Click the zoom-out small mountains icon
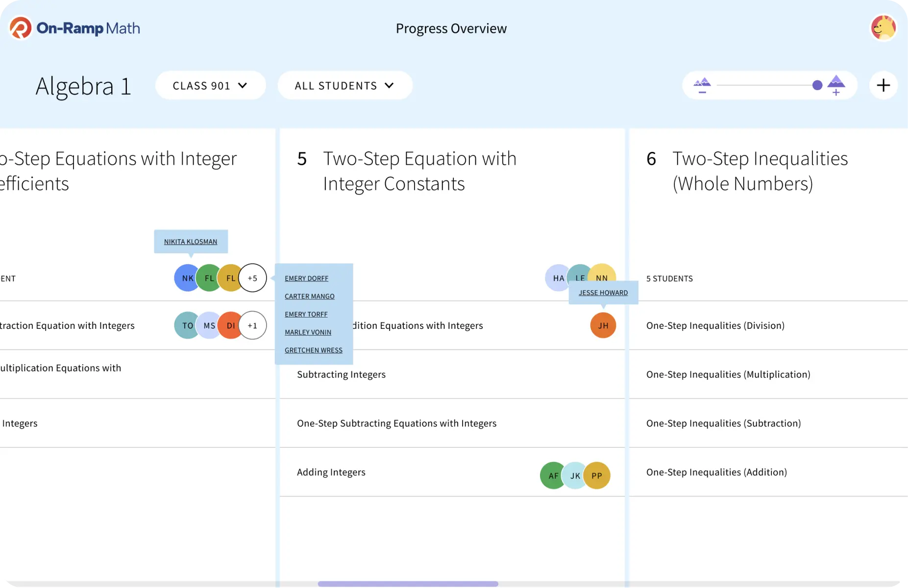Image resolution: width=908 pixels, height=588 pixels. pyautogui.click(x=702, y=85)
